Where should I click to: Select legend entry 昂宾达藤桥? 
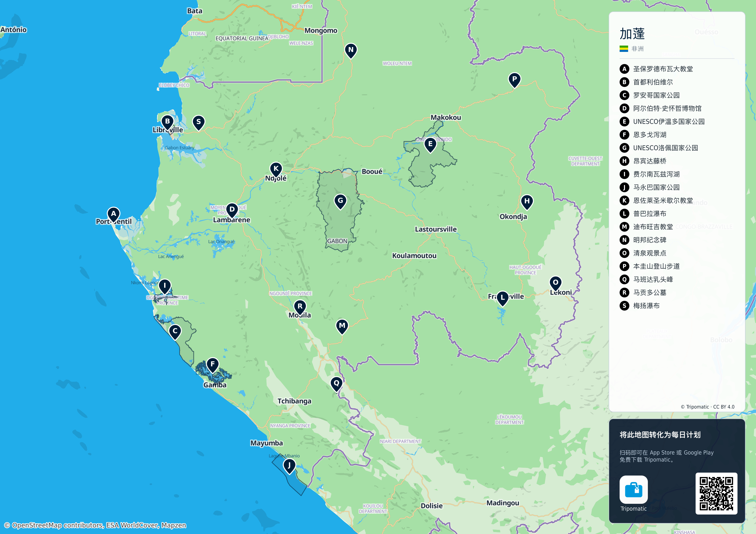click(643, 161)
